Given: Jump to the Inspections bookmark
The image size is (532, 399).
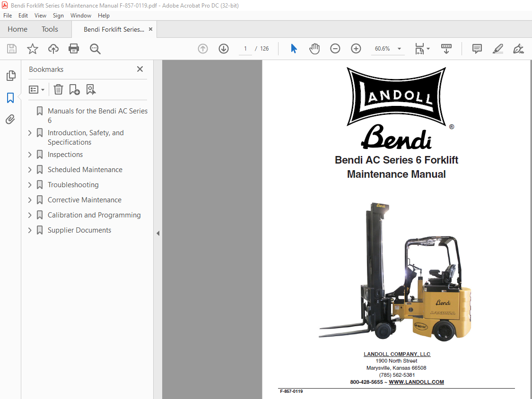Looking at the screenshot, I should point(65,155).
